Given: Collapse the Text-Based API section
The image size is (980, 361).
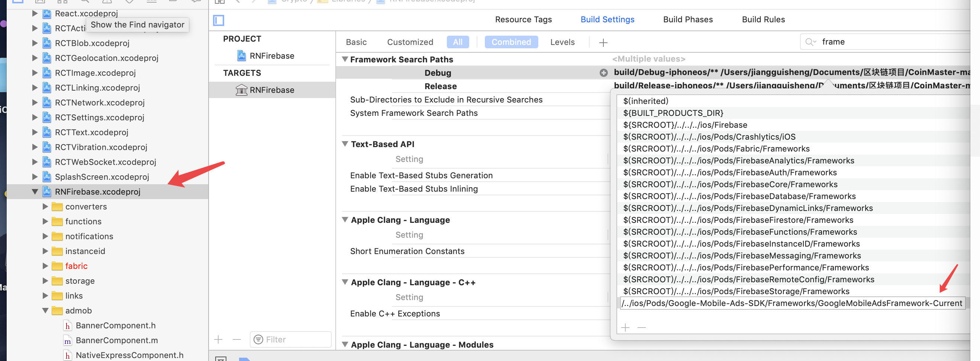Looking at the screenshot, I should click(345, 144).
